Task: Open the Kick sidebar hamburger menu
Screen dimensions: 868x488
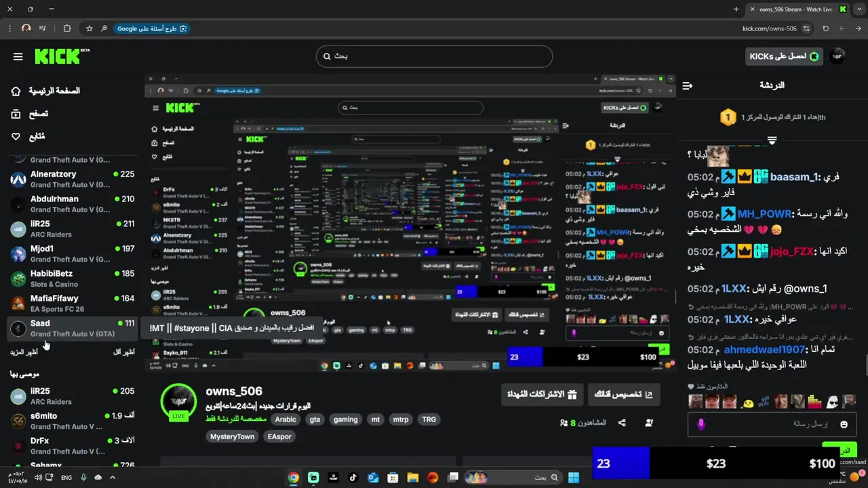Action: pyautogui.click(x=18, y=56)
